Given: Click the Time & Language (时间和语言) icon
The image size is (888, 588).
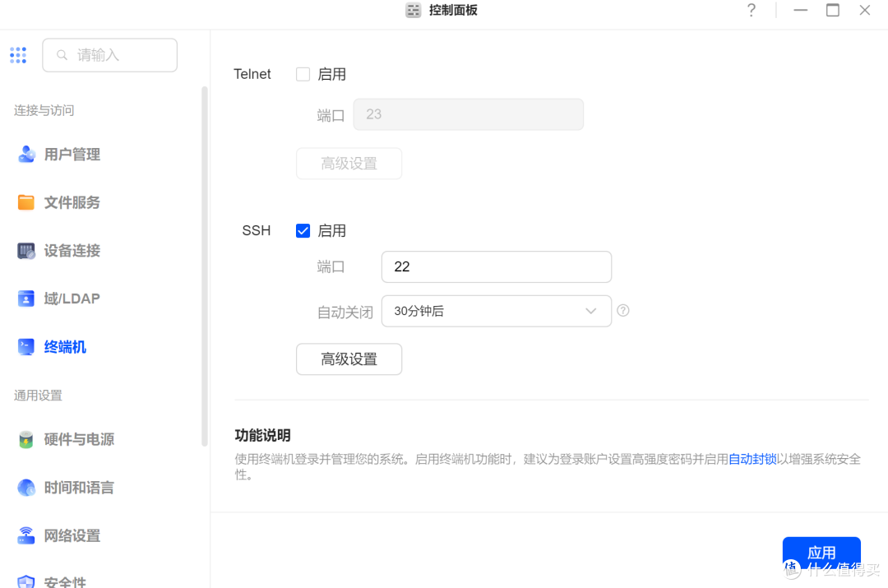Looking at the screenshot, I should pos(26,488).
